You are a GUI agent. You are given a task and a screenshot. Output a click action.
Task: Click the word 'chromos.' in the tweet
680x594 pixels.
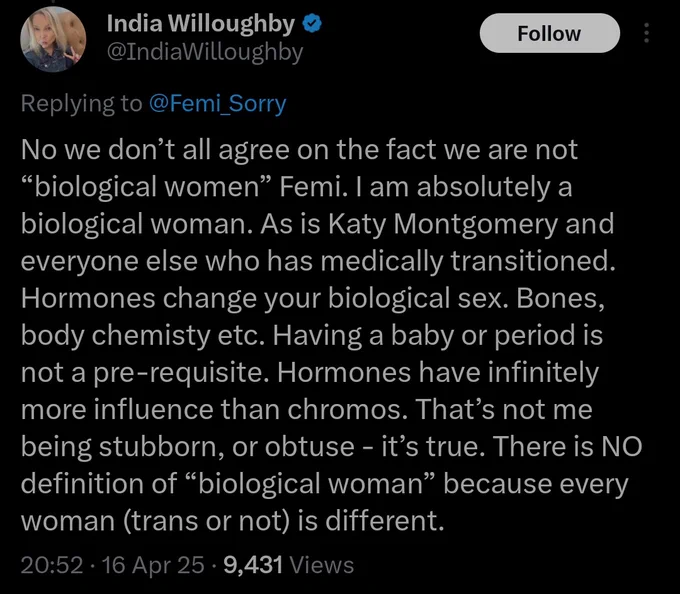(347, 410)
